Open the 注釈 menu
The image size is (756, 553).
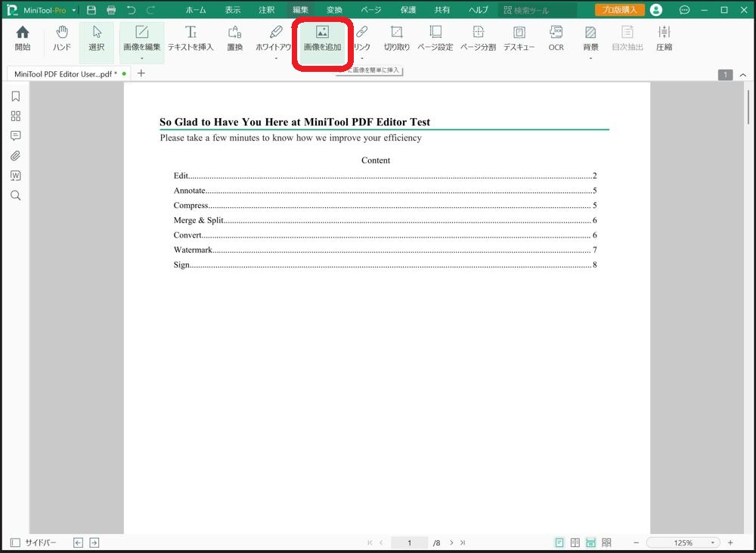click(x=266, y=10)
